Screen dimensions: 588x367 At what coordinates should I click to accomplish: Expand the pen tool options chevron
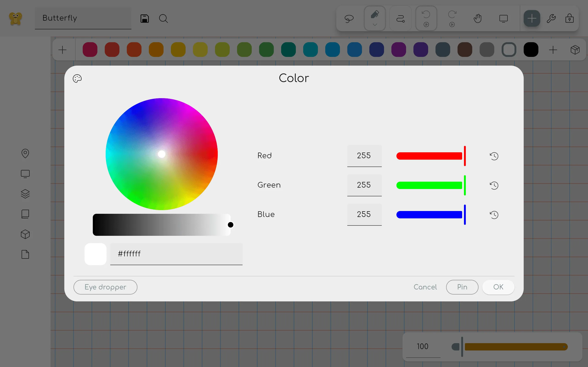pyautogui.click(x=374, y=25)
